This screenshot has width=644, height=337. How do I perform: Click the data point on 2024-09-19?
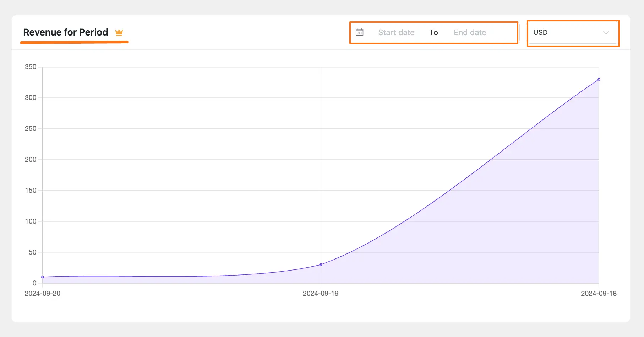(321, 264)
